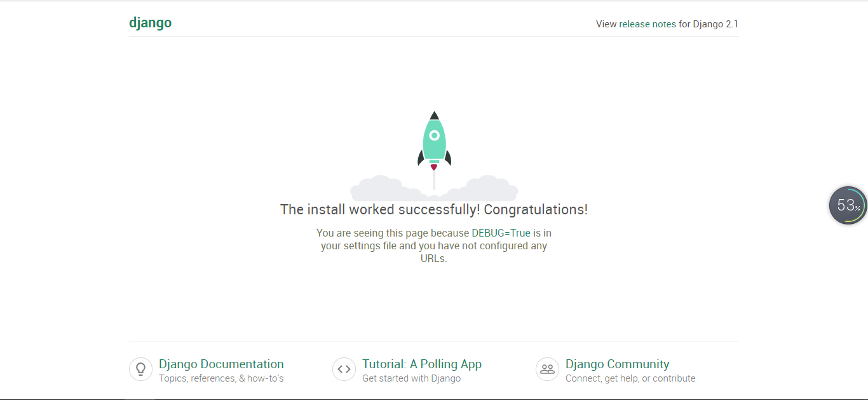Open the release notes link

648,24
